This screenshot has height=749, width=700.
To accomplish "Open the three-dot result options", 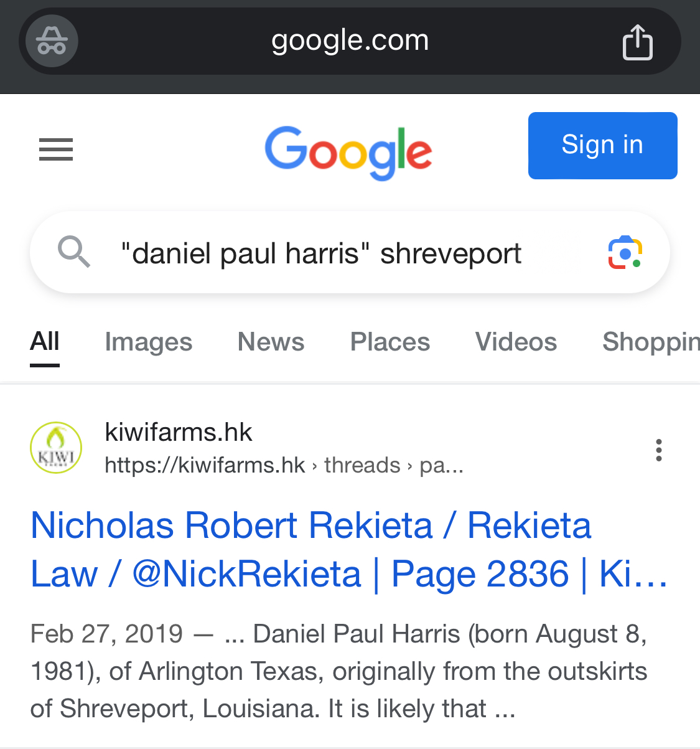I will (x=658, y=450).
